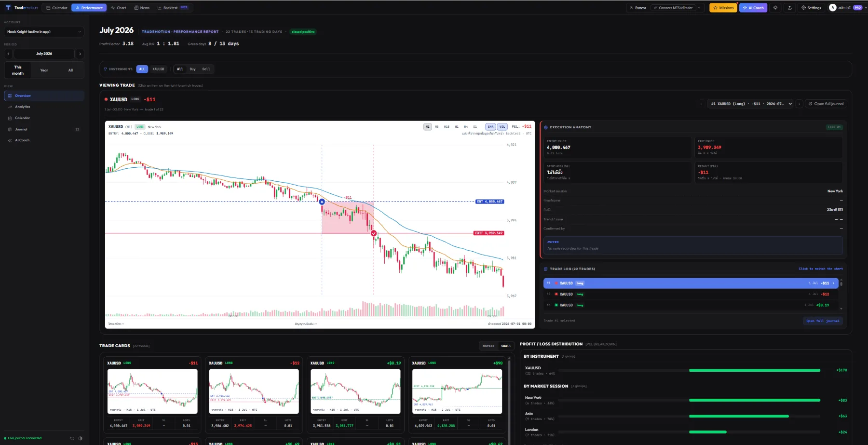Click the blue AI Coach button in the top bar
The height and width of the screenshot is (445, 868).
(x=753, y=8)
